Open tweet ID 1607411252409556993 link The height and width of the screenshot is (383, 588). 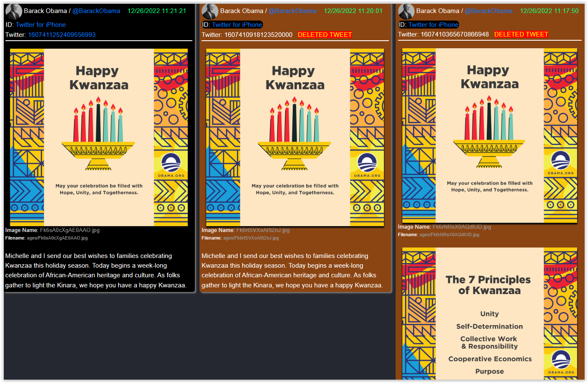[x=62, y=35]
